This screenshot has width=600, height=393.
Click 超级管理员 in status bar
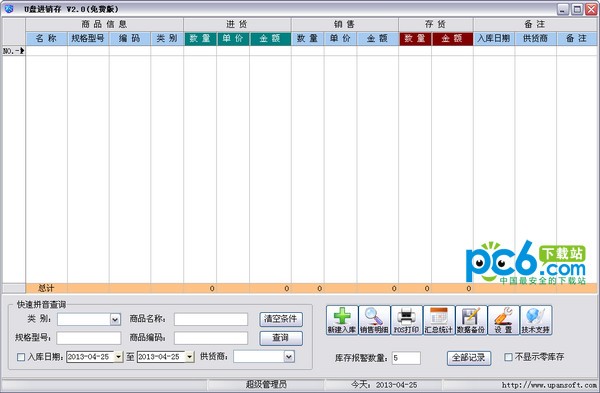tap(266, 385)
